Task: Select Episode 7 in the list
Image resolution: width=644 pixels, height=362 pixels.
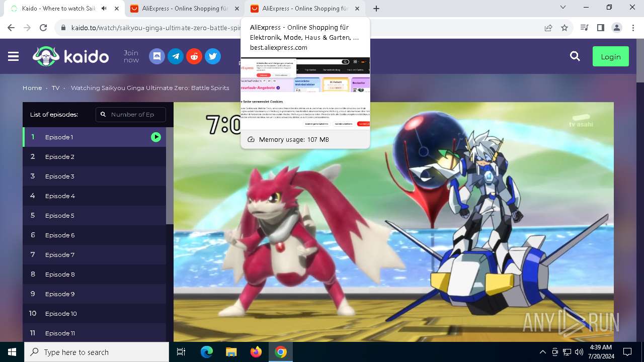Action: pos(94,254)
